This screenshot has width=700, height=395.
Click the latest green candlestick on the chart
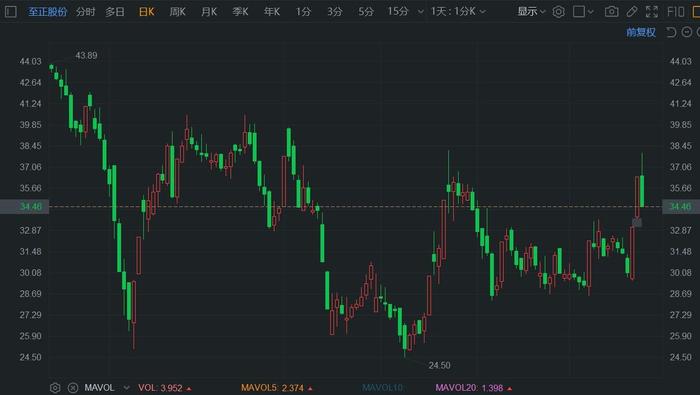coord(642,191)
